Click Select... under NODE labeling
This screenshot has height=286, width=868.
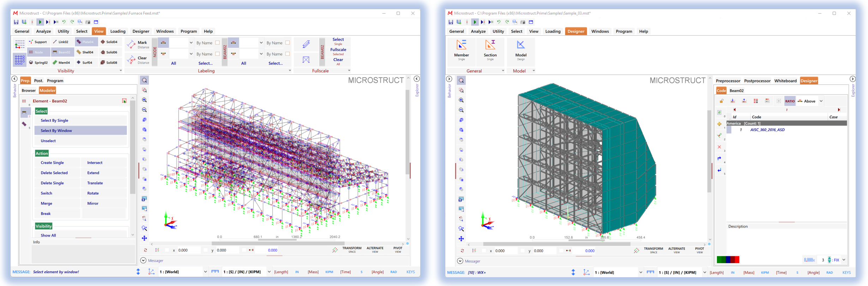pos(205,63)
